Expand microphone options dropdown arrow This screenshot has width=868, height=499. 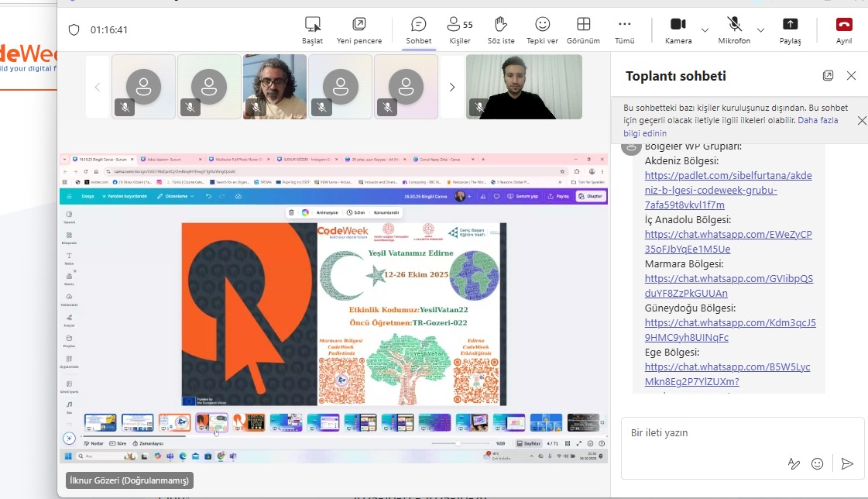point(760,30)
